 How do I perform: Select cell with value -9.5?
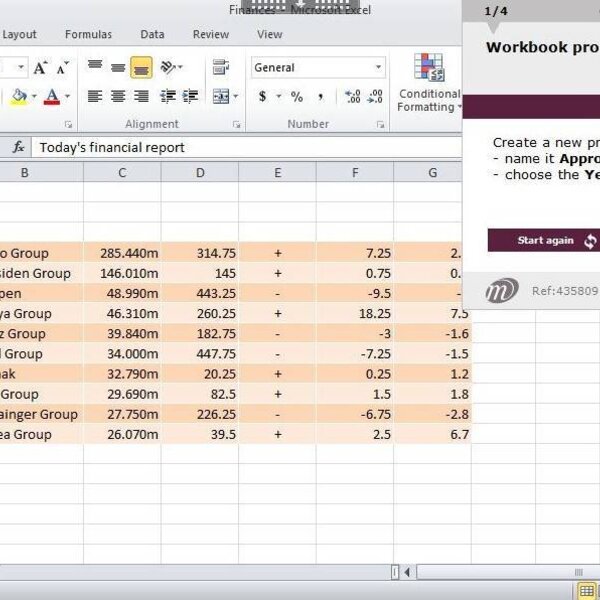coord(355,293)
